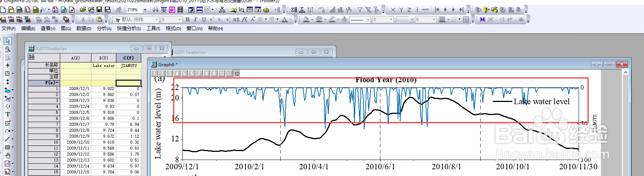
Task: Sort the worksheet using the sort icon
Action: (310, 10)
